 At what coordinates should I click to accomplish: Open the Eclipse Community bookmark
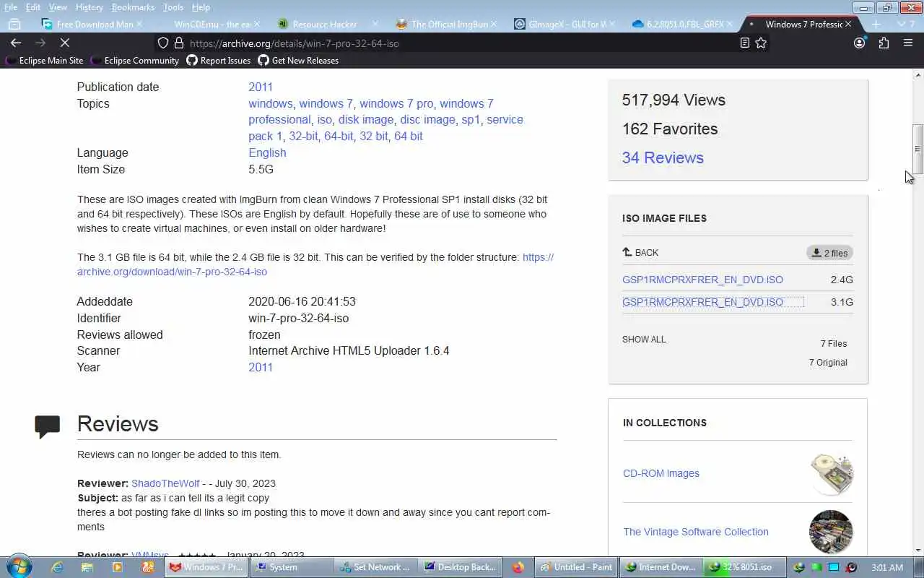click(135, 61)
